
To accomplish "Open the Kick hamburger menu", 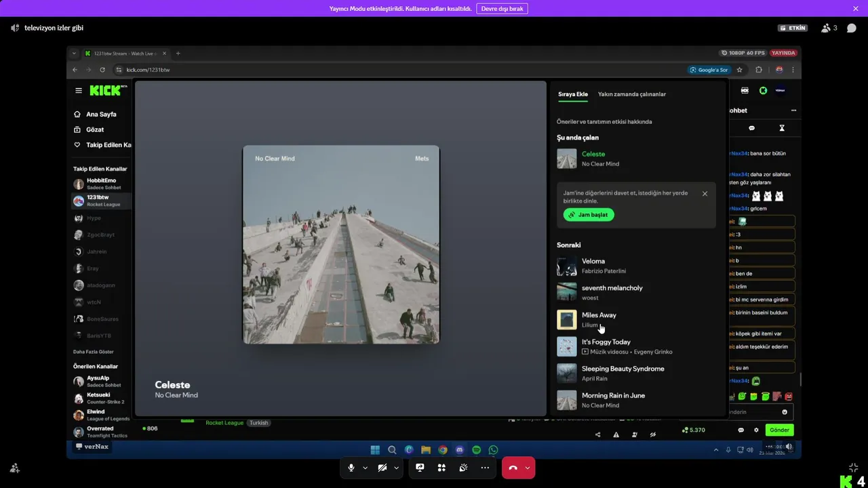I will pos(79,91).
